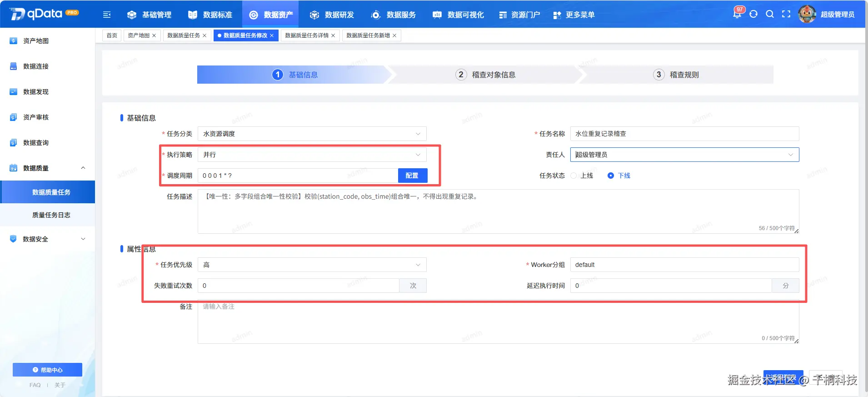
Task: Click the 备注 text area
Action: 498,322
